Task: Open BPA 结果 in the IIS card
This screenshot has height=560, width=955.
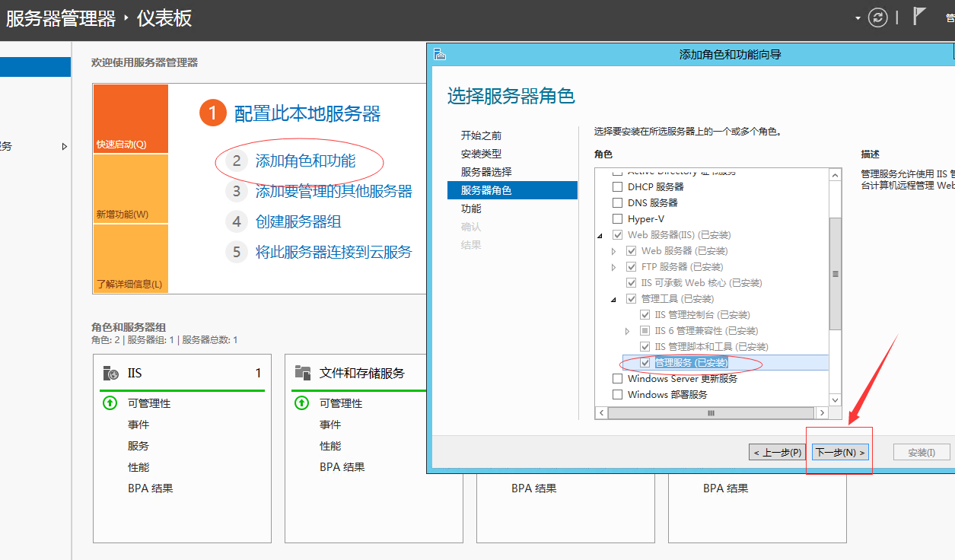Action: point(151,488)
